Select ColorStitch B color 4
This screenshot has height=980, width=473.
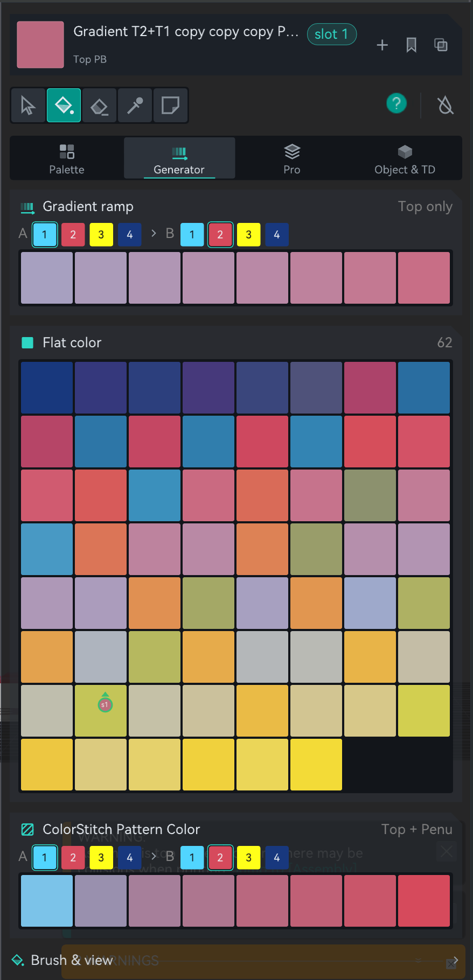[x=277, y=858]
